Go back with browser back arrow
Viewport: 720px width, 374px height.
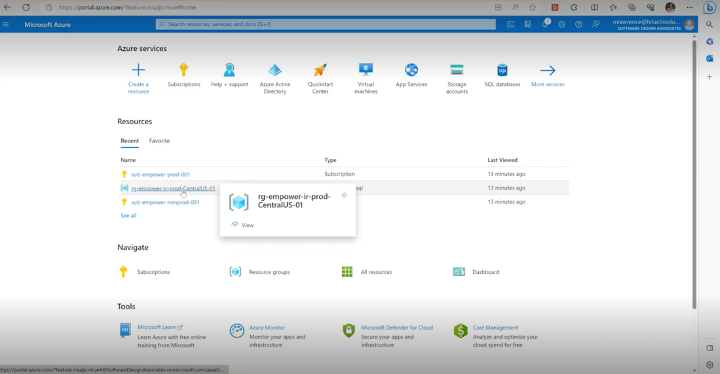[x=7, y=7]
